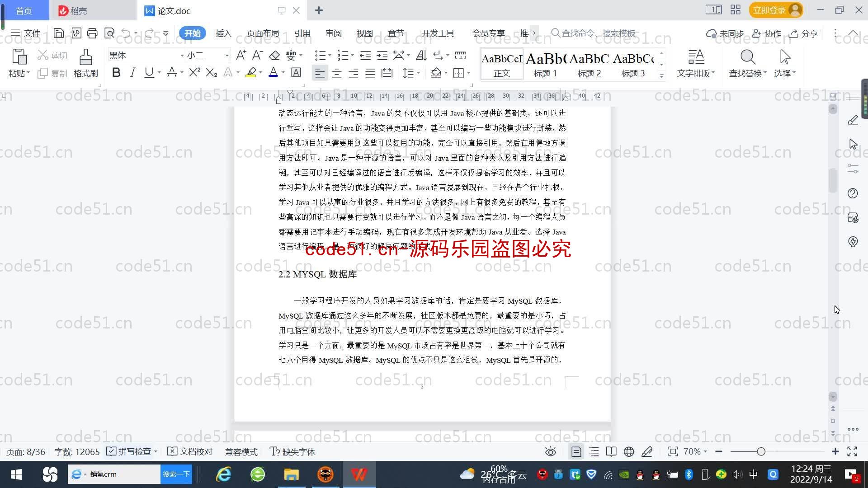Apply Superscript X² formatting
The height and width of the screenshot is (488, 868).
point(195,72)
